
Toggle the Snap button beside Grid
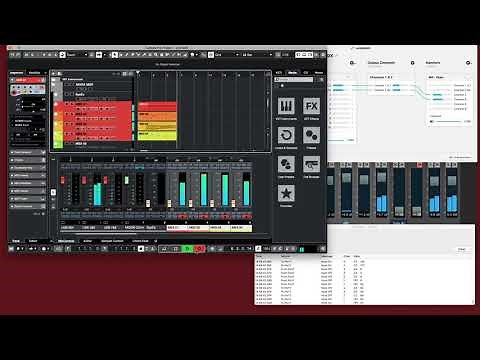click(211, 54)
